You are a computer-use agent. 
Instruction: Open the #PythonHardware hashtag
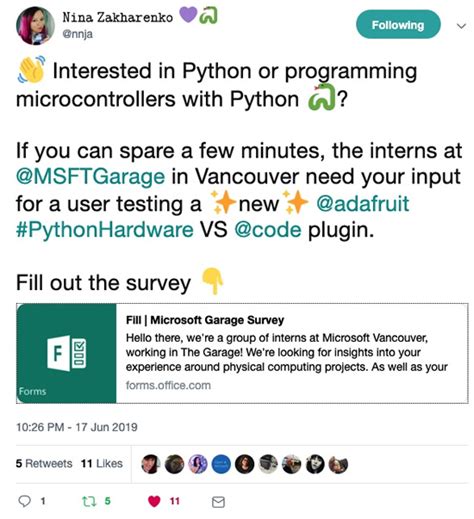pos(105,230)
